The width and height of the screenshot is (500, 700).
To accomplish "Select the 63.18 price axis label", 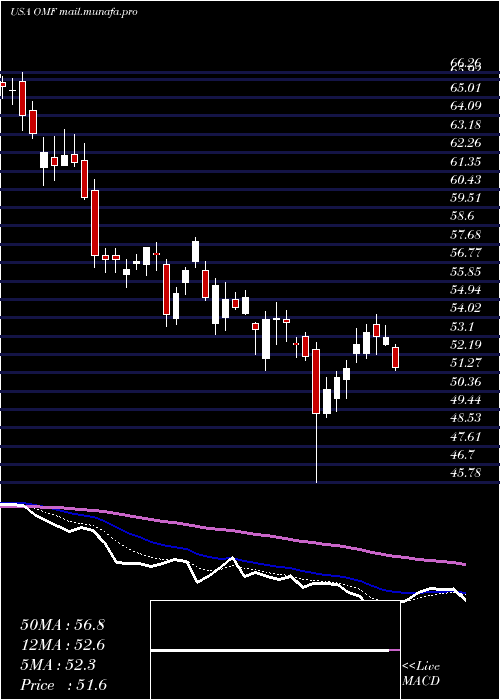I will point(466,124).
